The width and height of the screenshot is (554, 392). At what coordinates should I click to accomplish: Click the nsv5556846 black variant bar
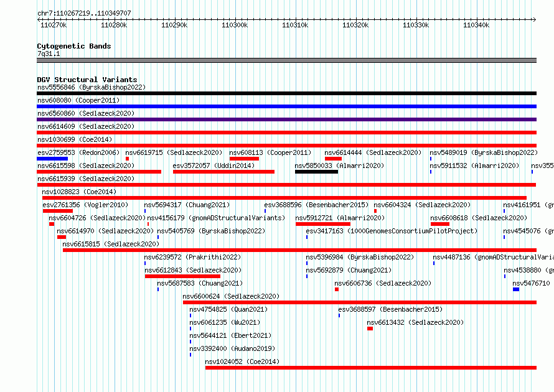[x=286, y=93]
